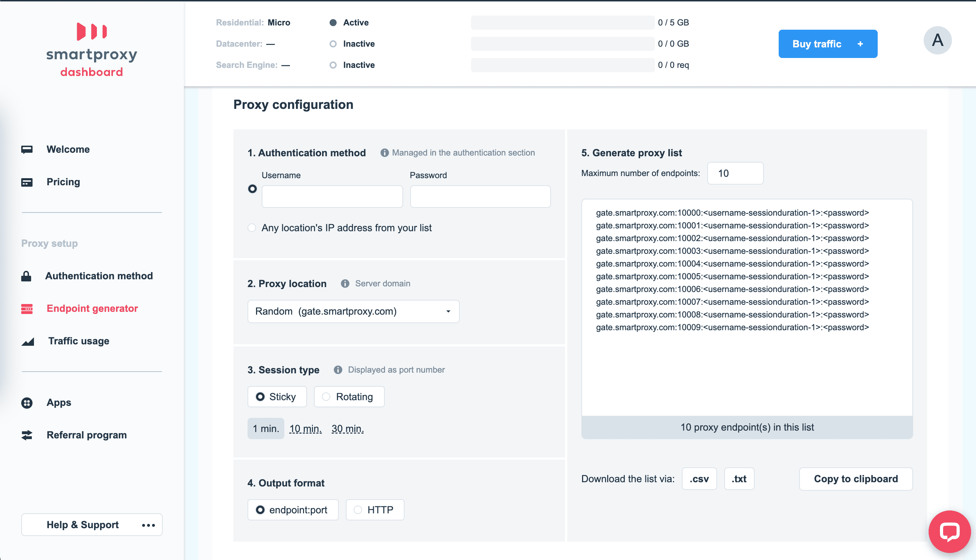The image size is (976, 560).
Task: Download the list as .csv
Action: pos(699,479)
